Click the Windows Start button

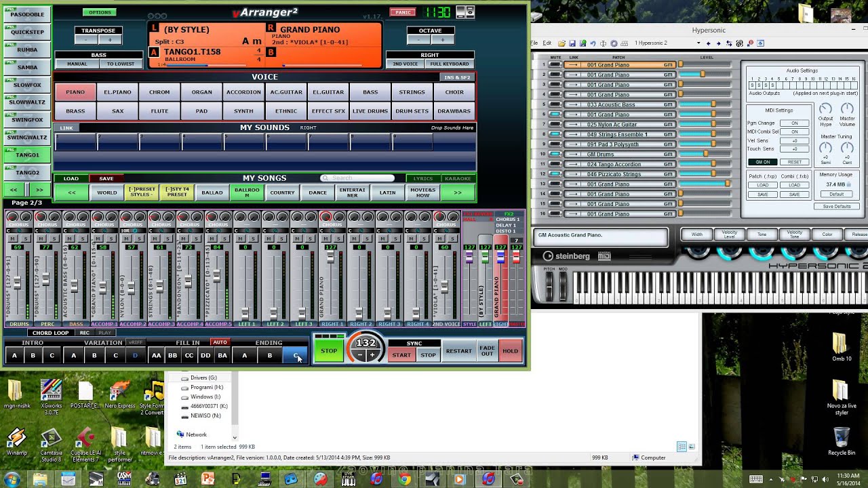click(x=12, y=479)
